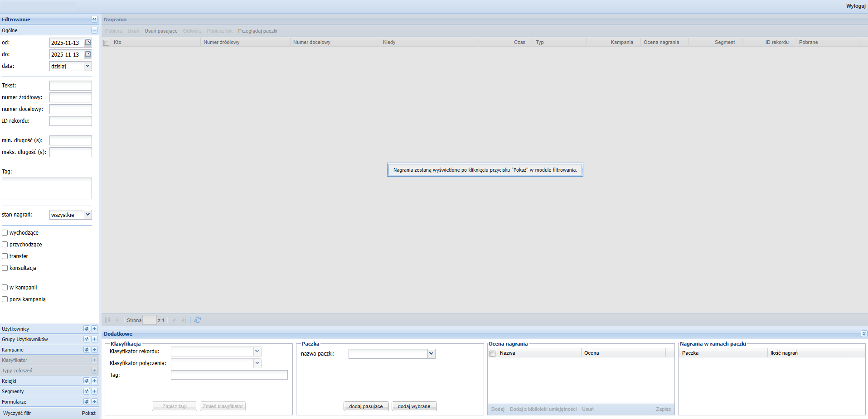Expand the Kampanie filter section
The height and width of the screenshot is (419, 868).
[94, 350]
